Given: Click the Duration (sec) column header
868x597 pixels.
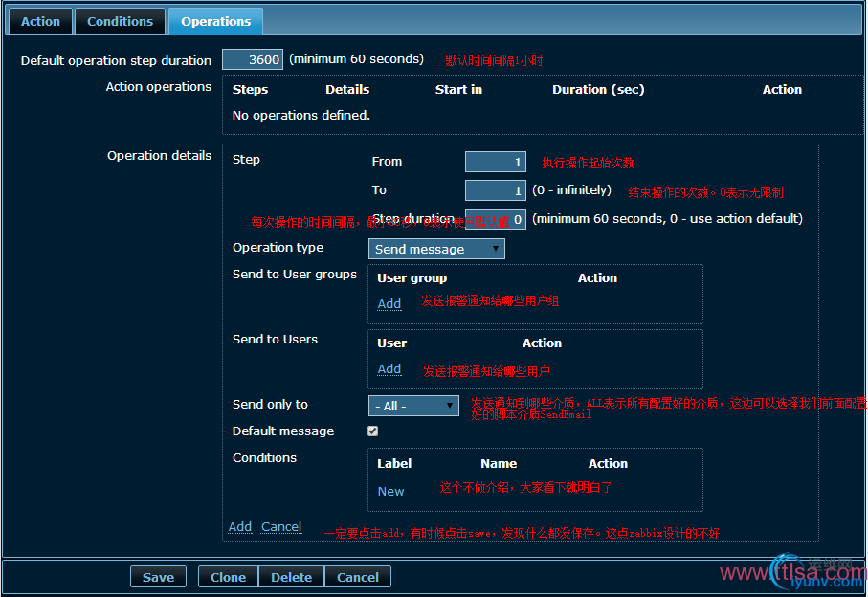Looking at the screenshot, I should pyautogui.click(x=598, y=89).
